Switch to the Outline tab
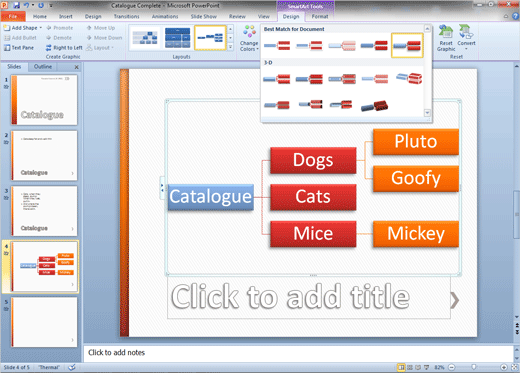The width and height of the screenshot is (520, 373). [43, 67]
